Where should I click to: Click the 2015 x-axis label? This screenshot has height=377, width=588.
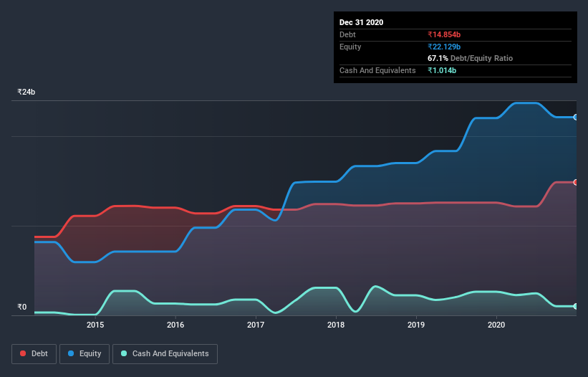pos(95,325)
